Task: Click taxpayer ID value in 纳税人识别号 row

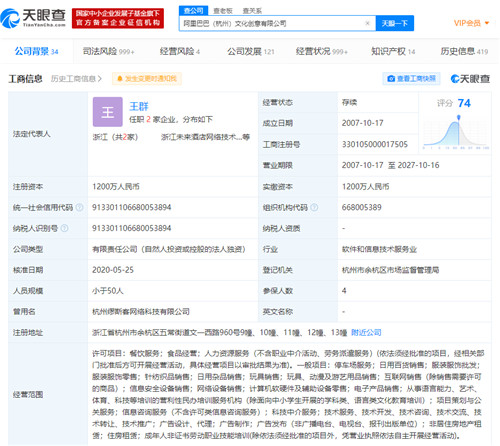Action: click(132, 228)
